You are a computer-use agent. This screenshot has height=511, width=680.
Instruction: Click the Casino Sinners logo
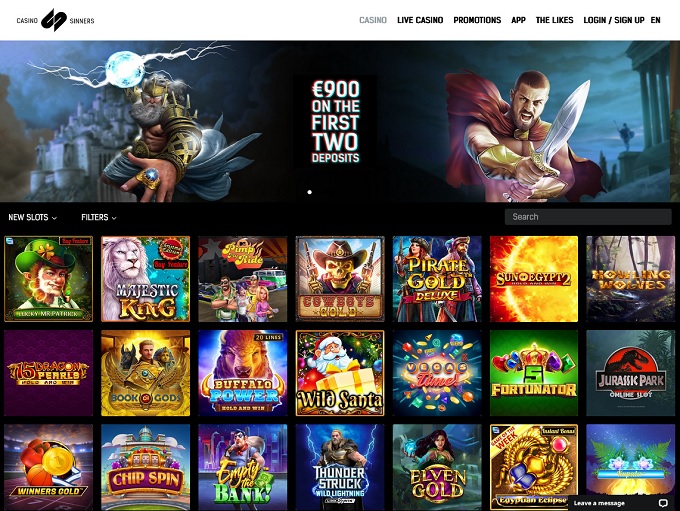(55, 20)
